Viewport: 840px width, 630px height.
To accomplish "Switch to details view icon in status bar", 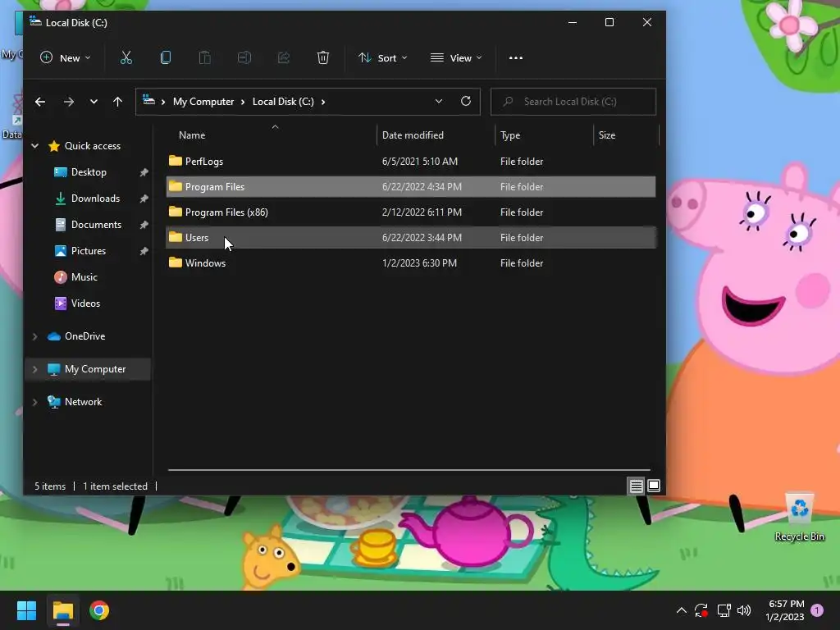I will (x=636, y=486).
